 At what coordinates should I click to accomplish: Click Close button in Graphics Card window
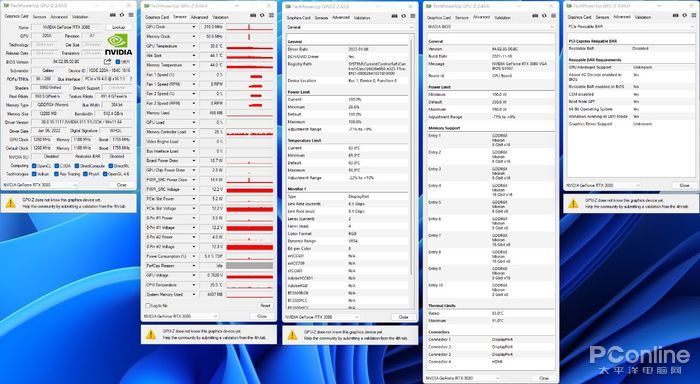121,184
